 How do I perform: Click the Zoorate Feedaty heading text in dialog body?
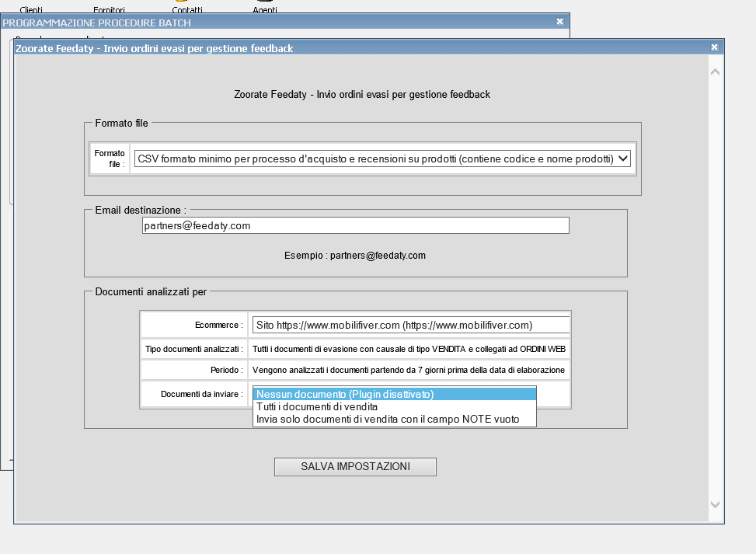coord(362,95)
